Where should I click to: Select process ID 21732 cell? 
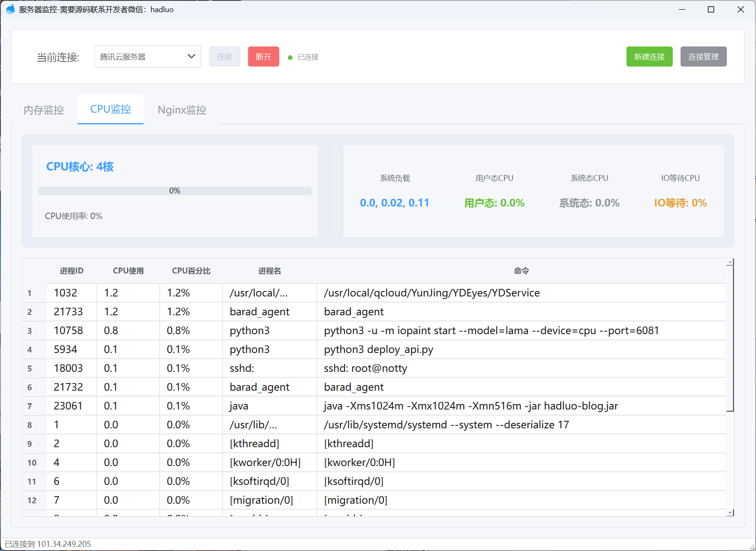click(x=72, y=387)
